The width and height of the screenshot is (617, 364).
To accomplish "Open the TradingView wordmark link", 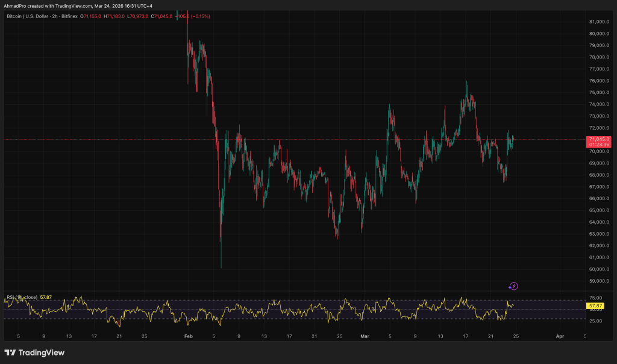I will point(42,353).
